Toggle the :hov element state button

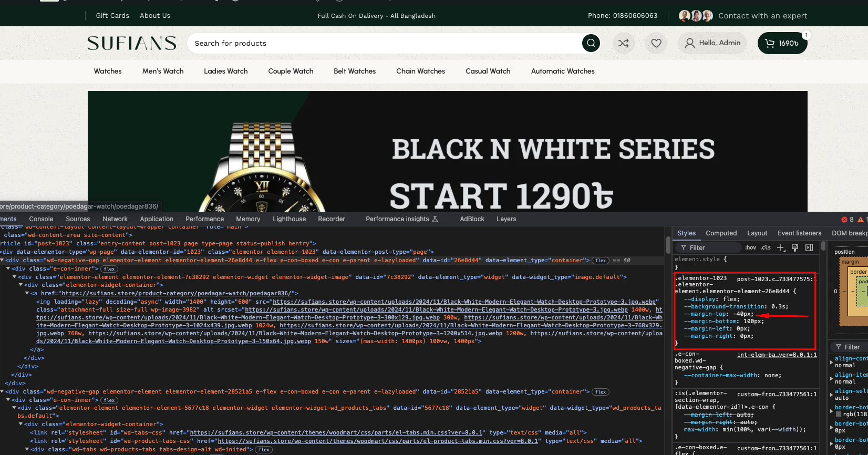(x=750, y=247)
